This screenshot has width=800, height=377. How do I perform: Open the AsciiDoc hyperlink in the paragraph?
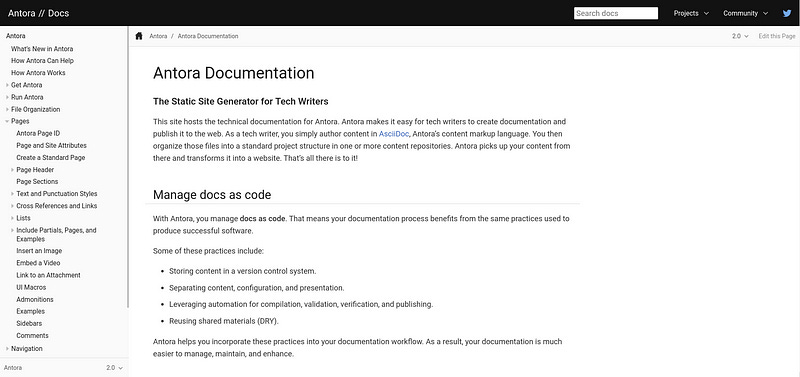click(393, 134)
